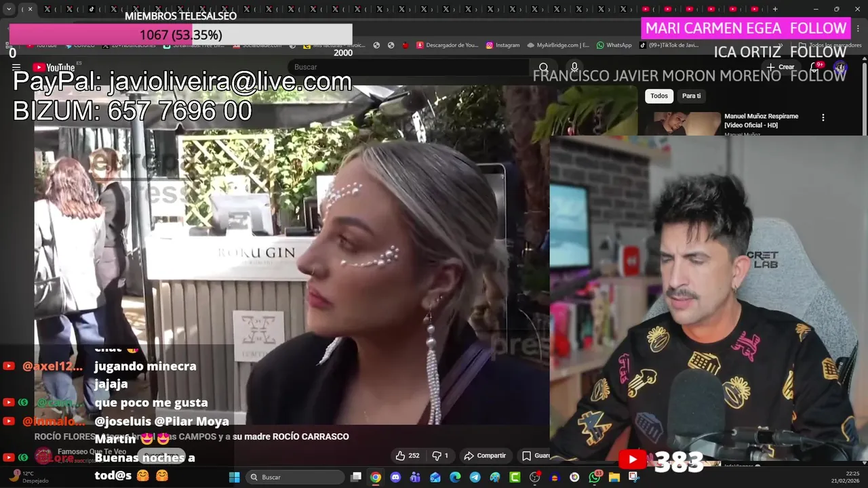The height and width of the screenshot is (488, 868).
Task: Like the video with 252 likes
Action: pos(407,455)
